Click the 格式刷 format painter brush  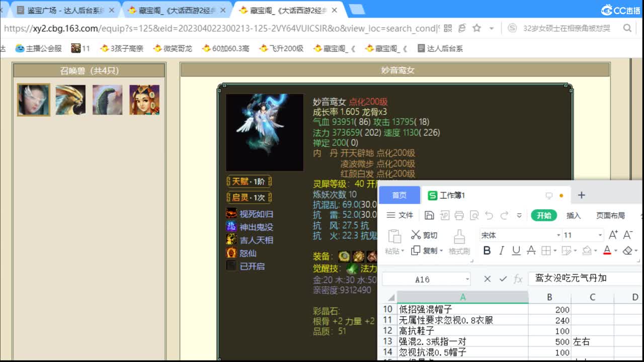point(459,242)
